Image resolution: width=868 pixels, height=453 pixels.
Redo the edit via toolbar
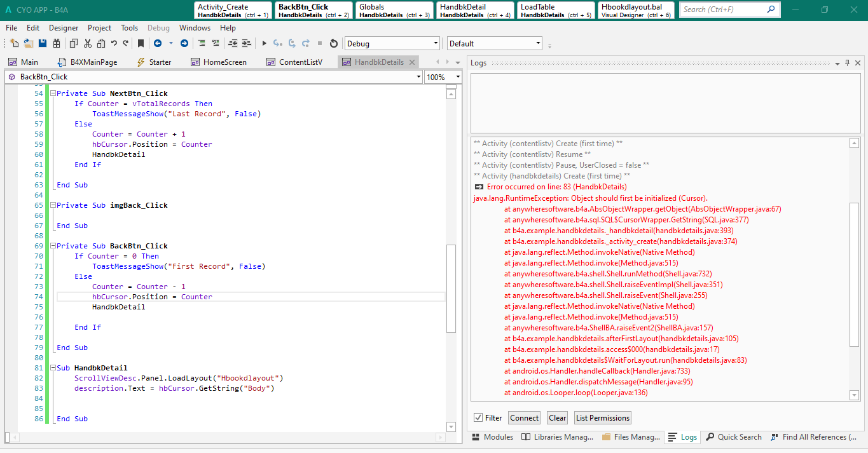[x=126, y=43]
